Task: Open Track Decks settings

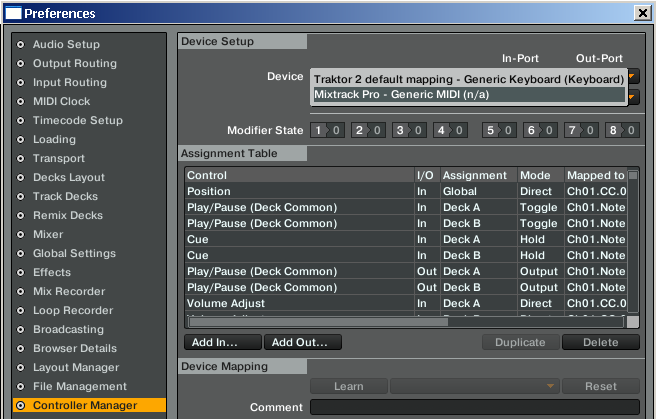Action: coord(65,197)
